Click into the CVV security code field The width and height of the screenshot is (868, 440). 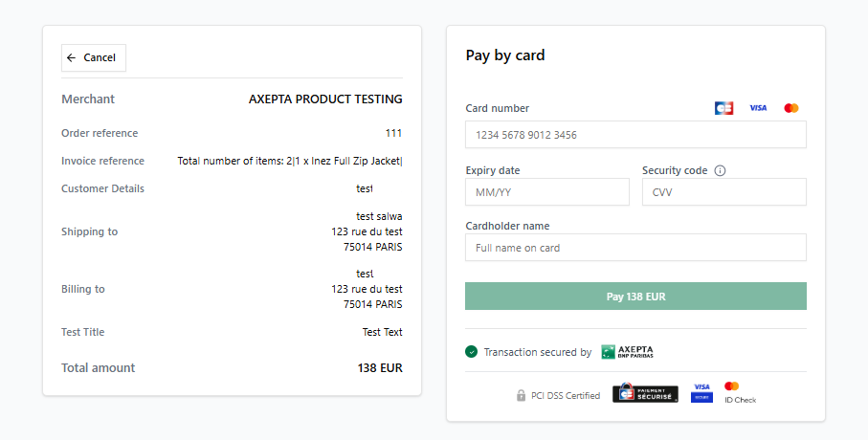tap(723, 192)
